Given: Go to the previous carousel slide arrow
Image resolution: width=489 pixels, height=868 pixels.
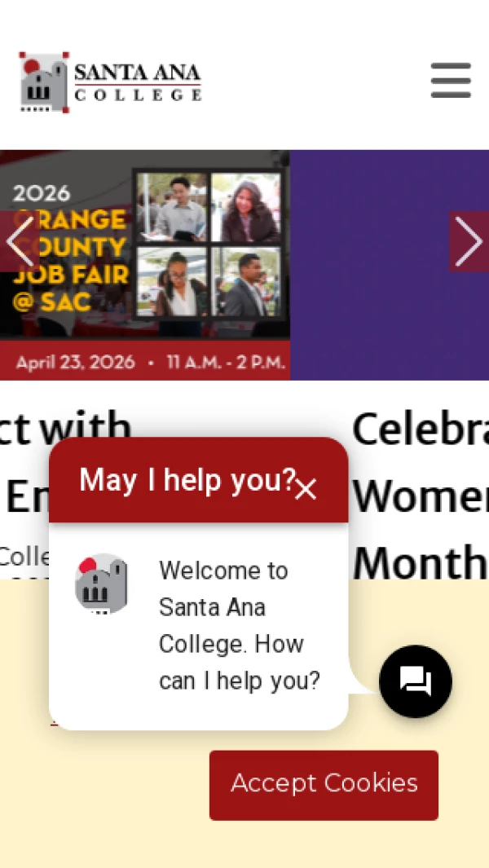Looking at the screenshot, I should (20, 241).
